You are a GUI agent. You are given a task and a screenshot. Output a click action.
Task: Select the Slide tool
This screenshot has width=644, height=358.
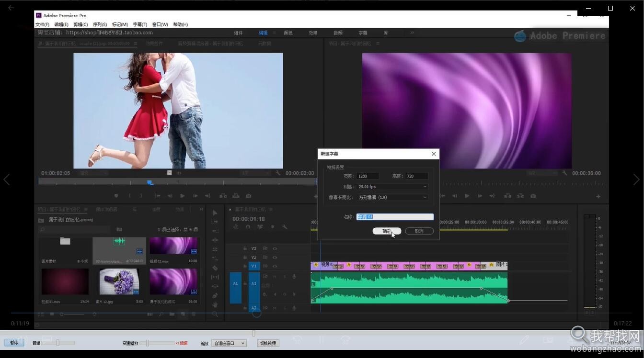coord(215,286)
